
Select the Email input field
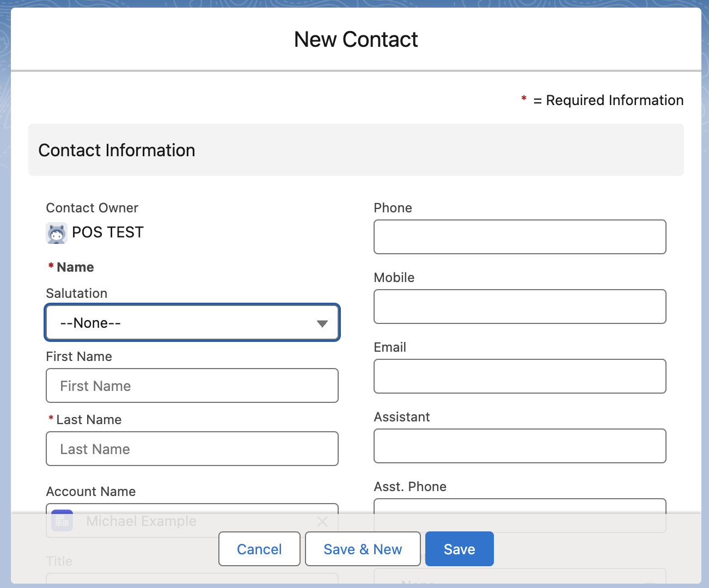tap(520, 376)
